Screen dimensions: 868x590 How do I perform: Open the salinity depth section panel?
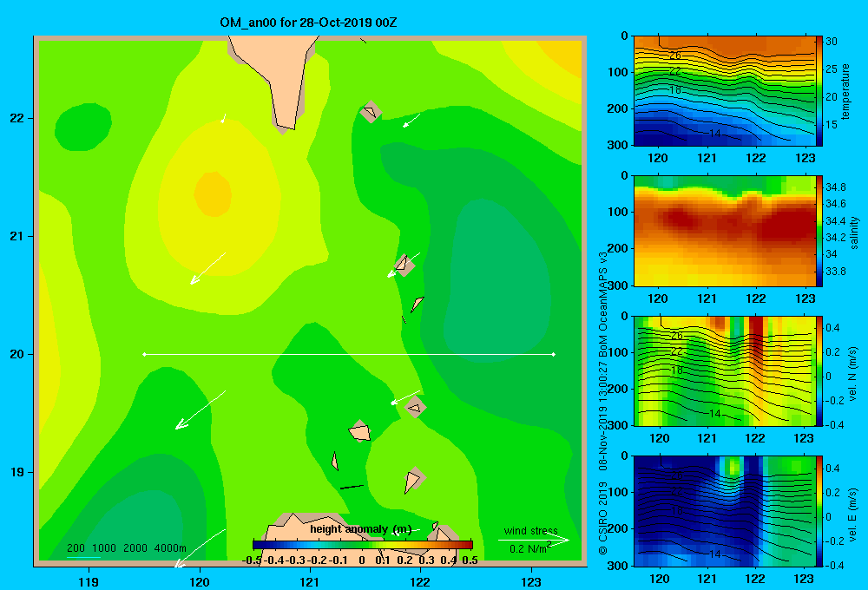pyautogui.click(x=725, y=232)
